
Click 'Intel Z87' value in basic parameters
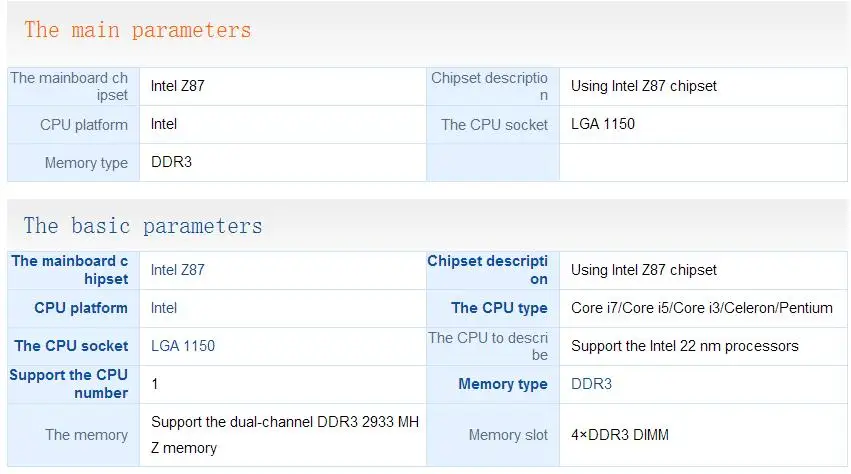(177, 270)
